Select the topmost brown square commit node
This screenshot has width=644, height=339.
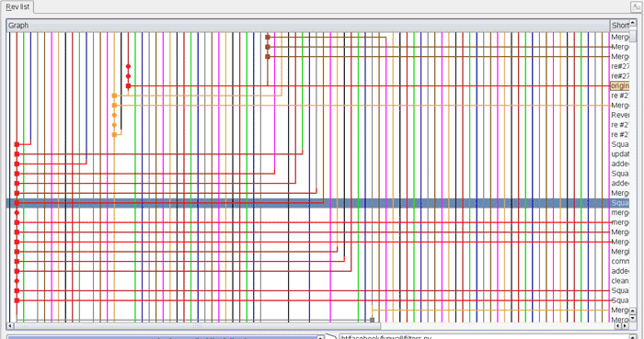pos(268,37)
